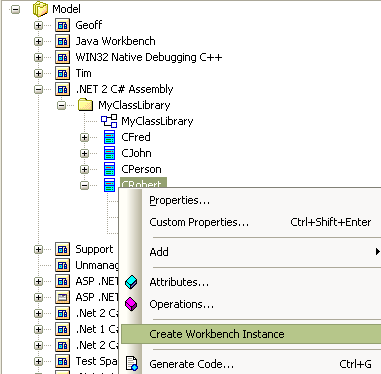Expand the Support package node
The image size is (381, 374).
point(38,249)
